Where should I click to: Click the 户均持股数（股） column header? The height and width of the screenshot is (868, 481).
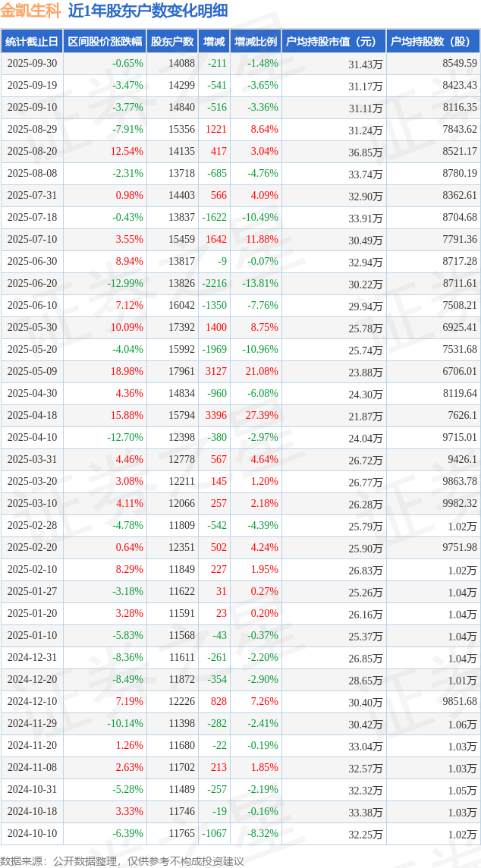(x=433, y=42)
